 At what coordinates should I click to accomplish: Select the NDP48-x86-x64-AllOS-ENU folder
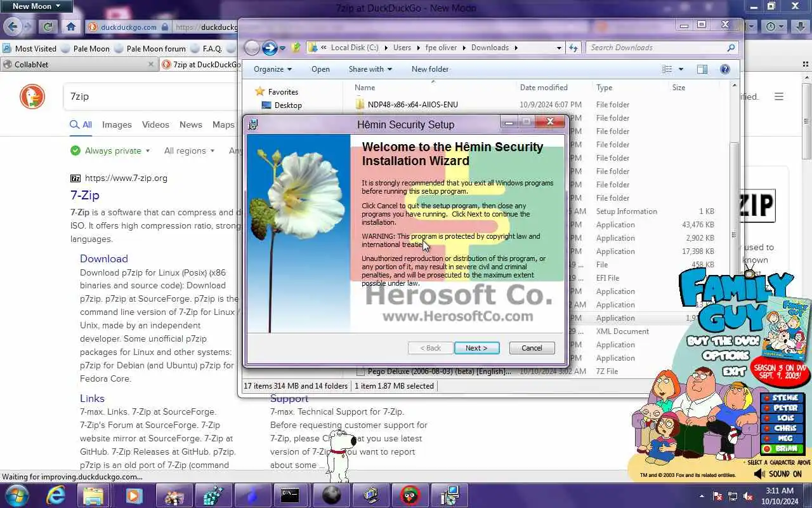tap(412, 105)
